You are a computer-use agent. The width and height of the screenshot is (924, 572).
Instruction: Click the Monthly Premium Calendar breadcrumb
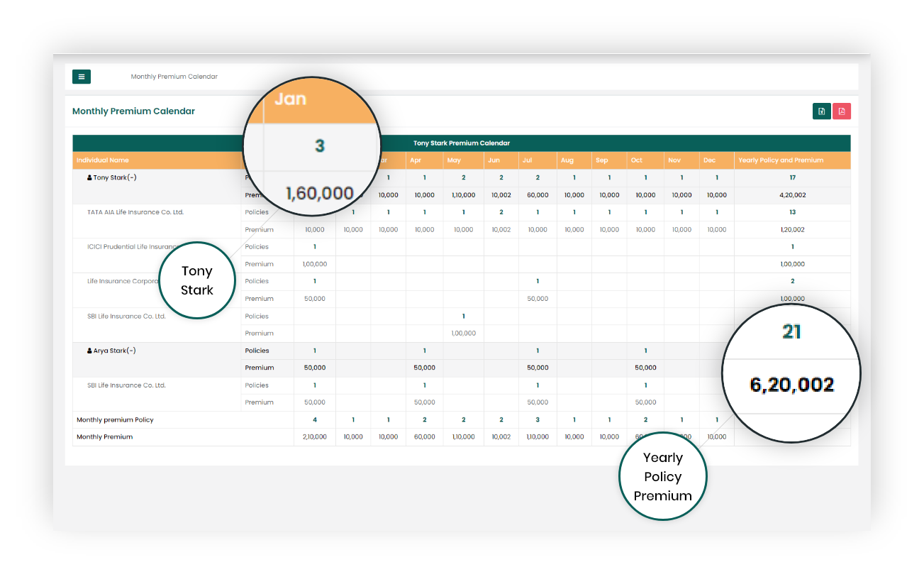174,77
